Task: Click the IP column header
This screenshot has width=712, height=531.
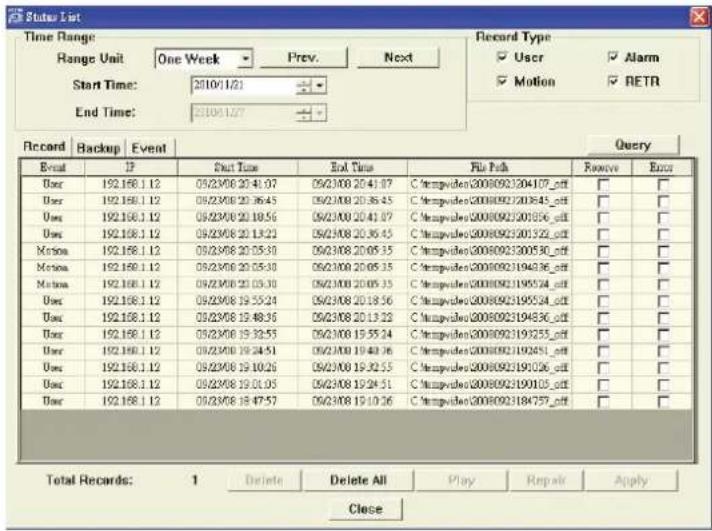Action: [x=131, y=168]
